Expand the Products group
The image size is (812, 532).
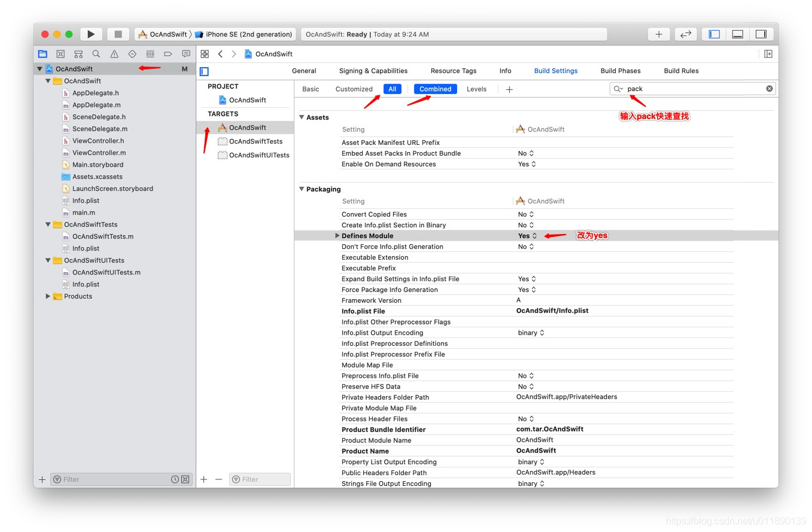(48, 296)
